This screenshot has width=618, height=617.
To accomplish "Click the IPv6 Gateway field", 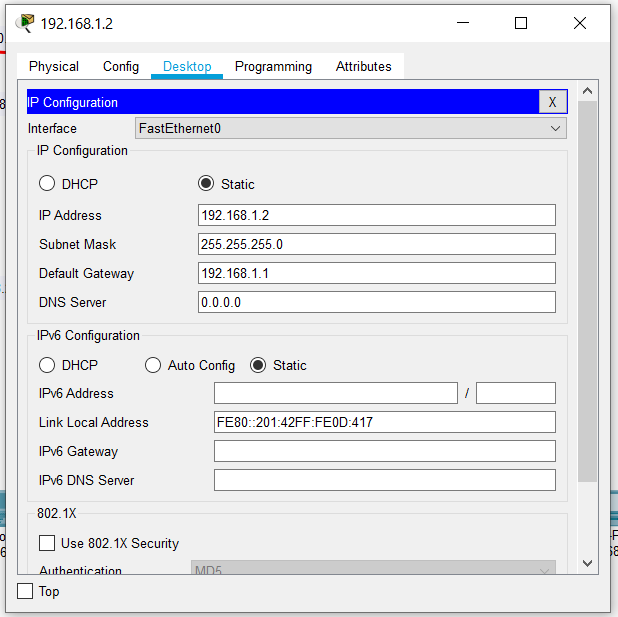I will pyautogui.click(x=385, y=451).
